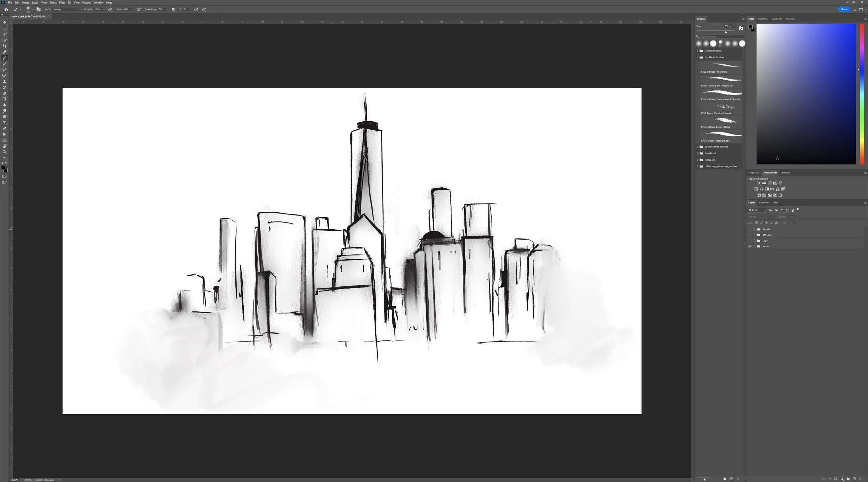Select the Move tool
This screenshot has height=482, width=868.
coord(5,23)
